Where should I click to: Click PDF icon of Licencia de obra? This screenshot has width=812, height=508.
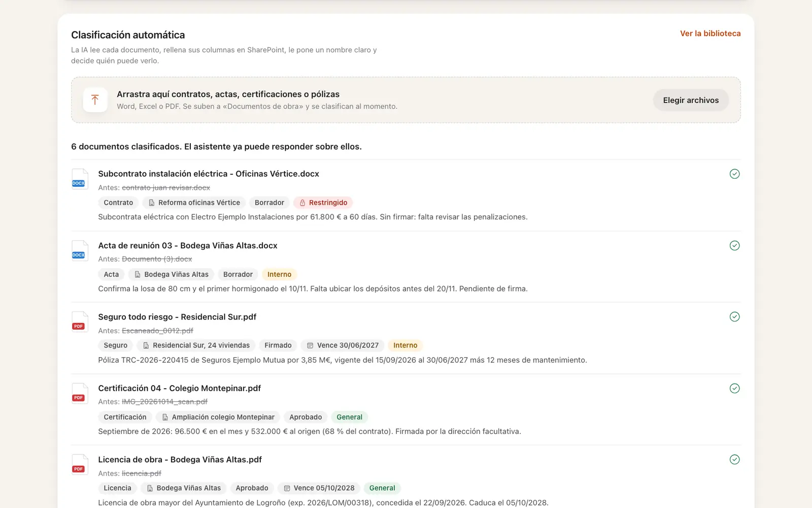point(79,464)
